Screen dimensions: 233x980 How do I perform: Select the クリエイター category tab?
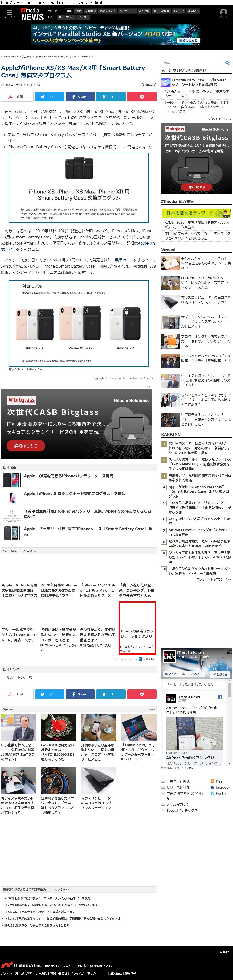pyautogui.click(x=127, y=11)
